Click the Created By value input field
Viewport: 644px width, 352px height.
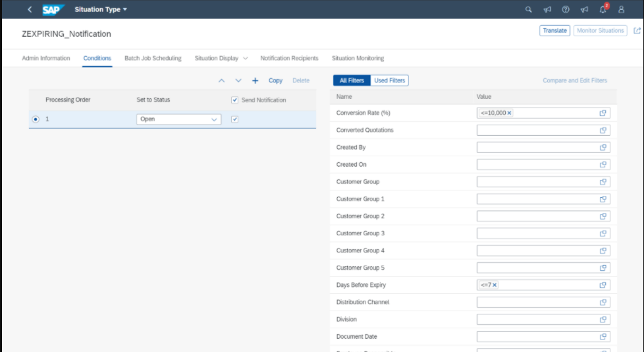tap(537, 147)
